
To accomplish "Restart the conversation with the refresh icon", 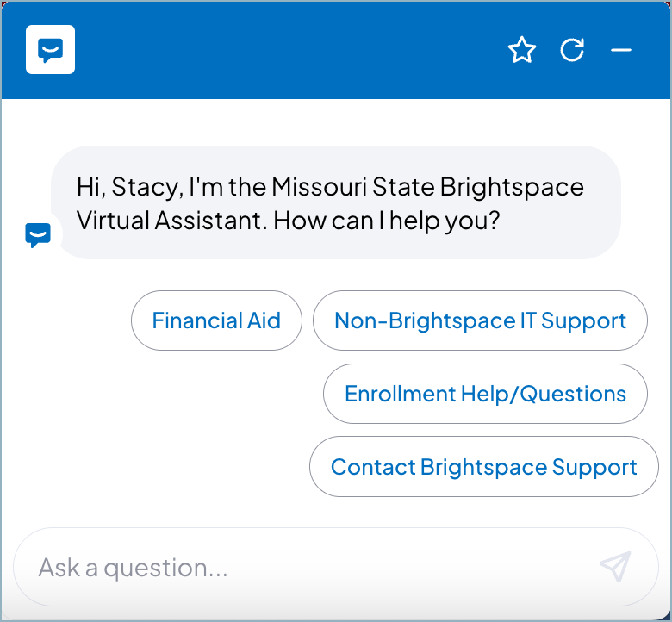I will (x=572, y=50).
